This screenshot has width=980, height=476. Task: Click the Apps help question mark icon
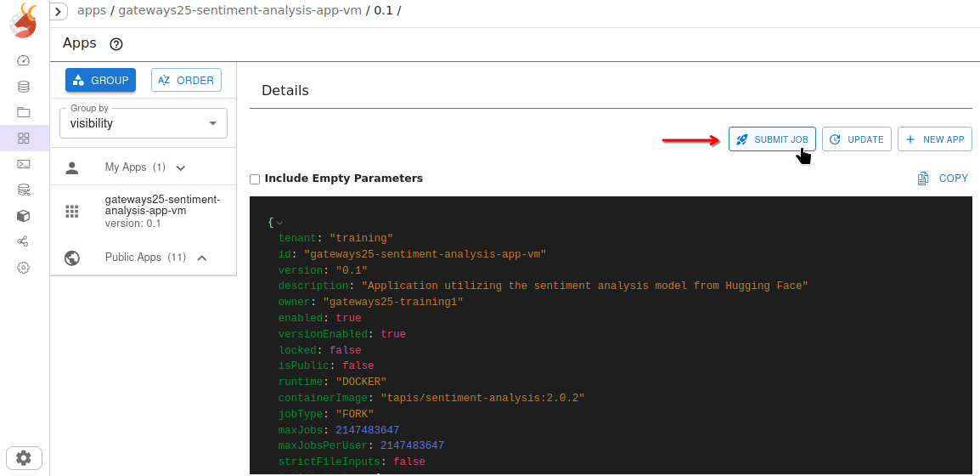[117, 44]
